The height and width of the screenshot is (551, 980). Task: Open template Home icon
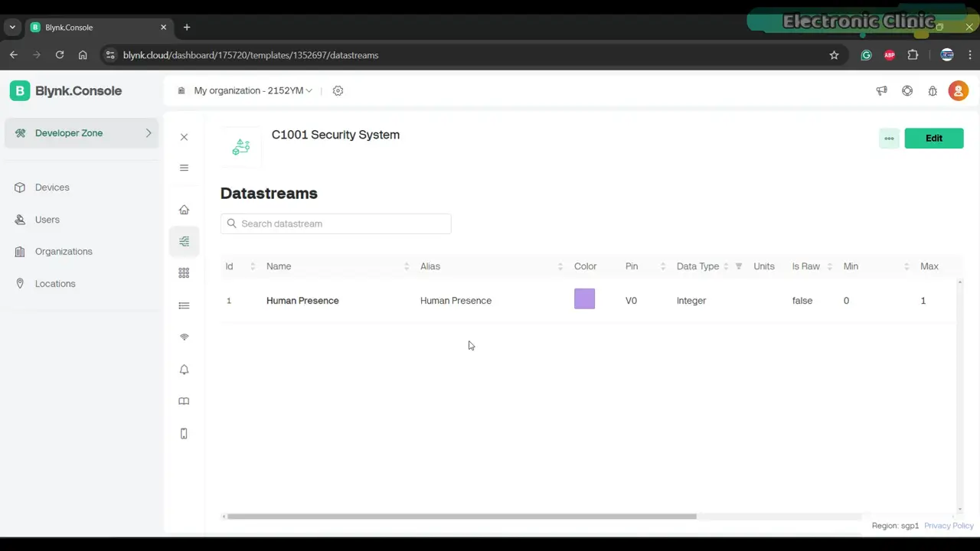tap(184, 210)
